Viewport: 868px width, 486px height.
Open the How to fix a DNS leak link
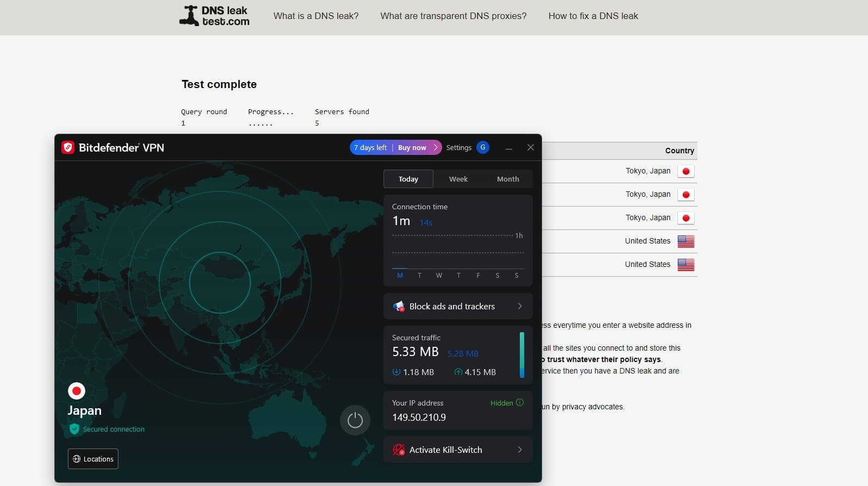click(x=593, y=16)
